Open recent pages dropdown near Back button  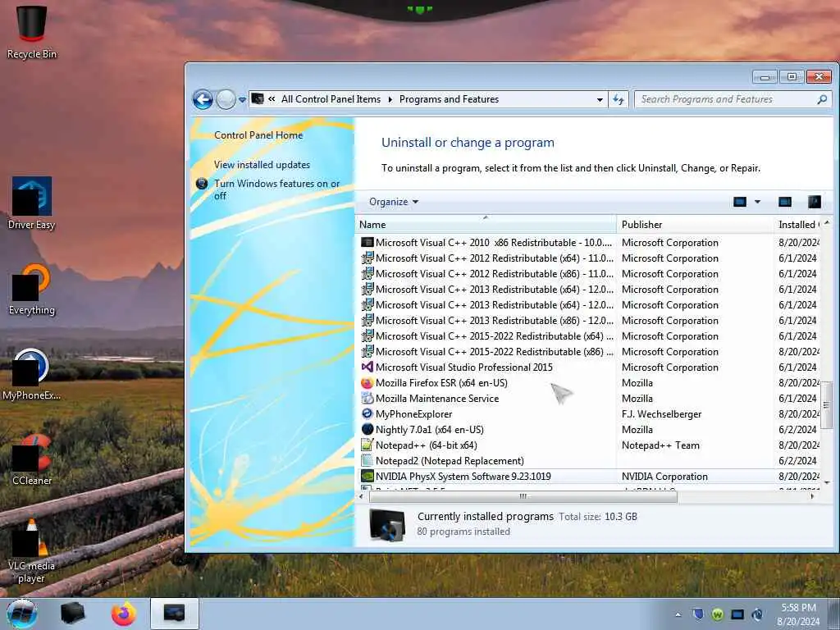pos(242,99)
